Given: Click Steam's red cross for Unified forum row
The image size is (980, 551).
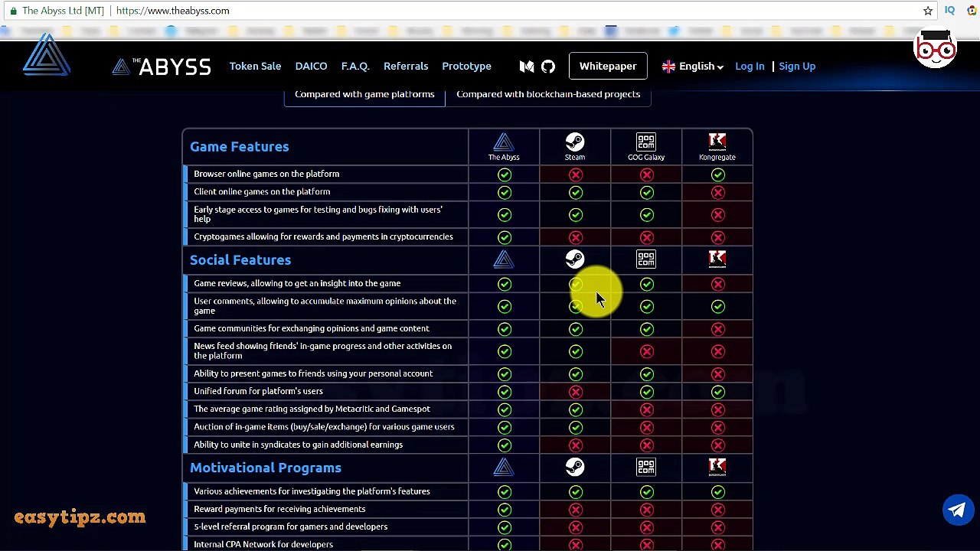Looking at the screenshot, I should [x=576, y=392].
